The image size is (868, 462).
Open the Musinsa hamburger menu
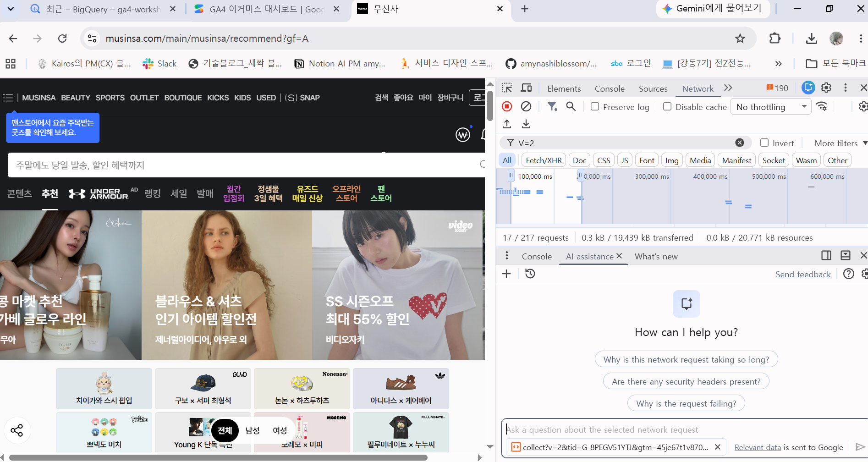click(8, 98)
